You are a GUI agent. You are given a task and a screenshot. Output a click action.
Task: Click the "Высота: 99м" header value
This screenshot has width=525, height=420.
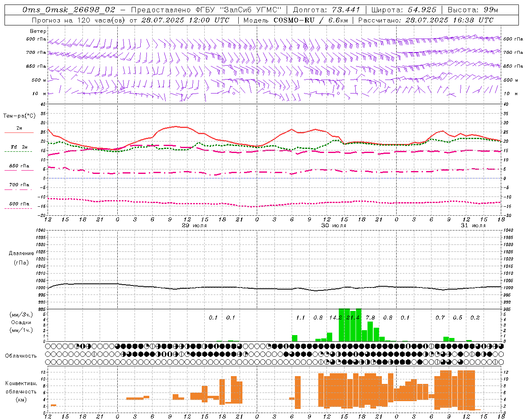[x=473, y=10]
